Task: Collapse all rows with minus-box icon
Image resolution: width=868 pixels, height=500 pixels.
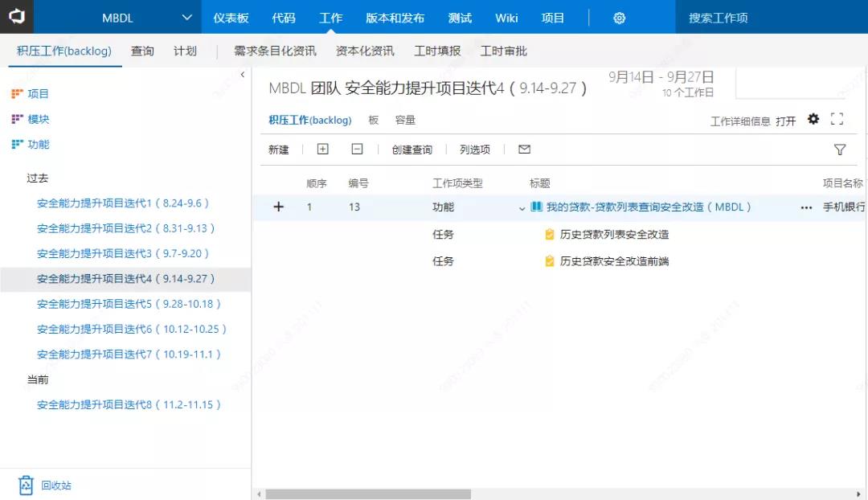Action: pos(358,150)
